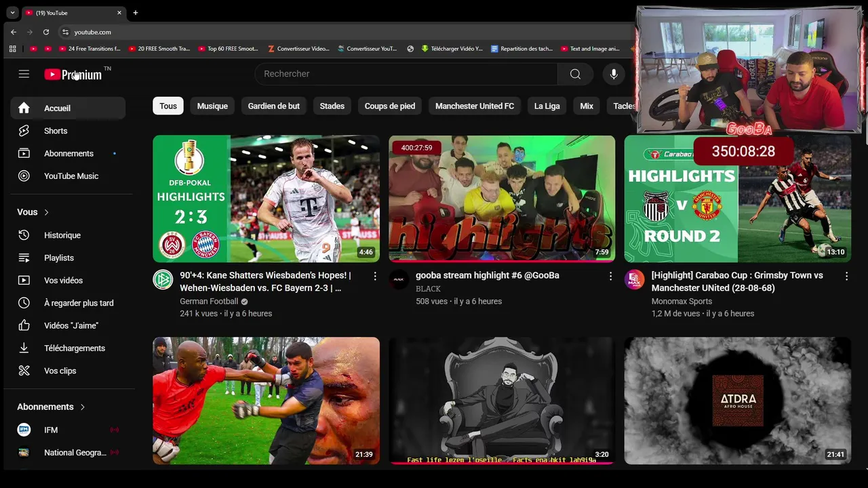Open the hamburger guide menu
Image resolution: width=868 pixels, height=488 pixels.
coord(24,74)
